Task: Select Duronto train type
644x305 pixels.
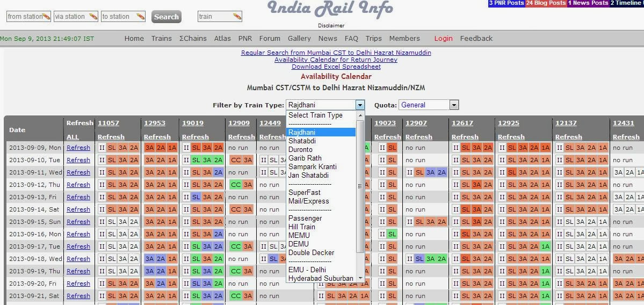Action: 321,149
